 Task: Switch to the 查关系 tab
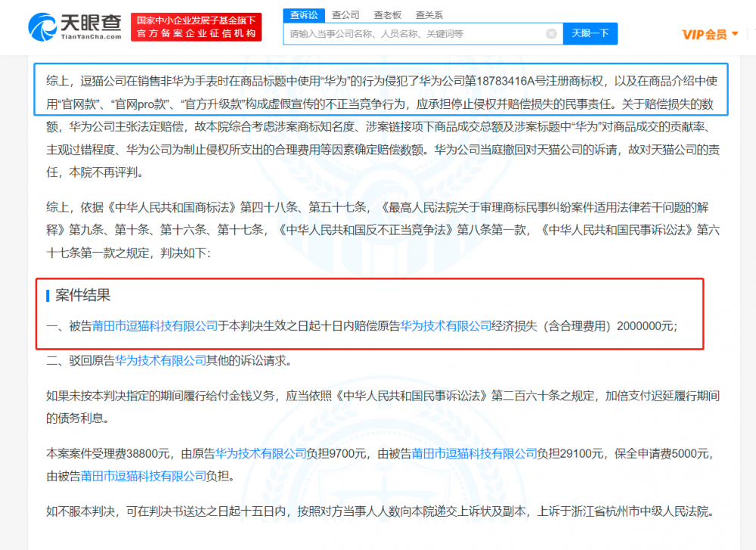(x=429, y=14)
